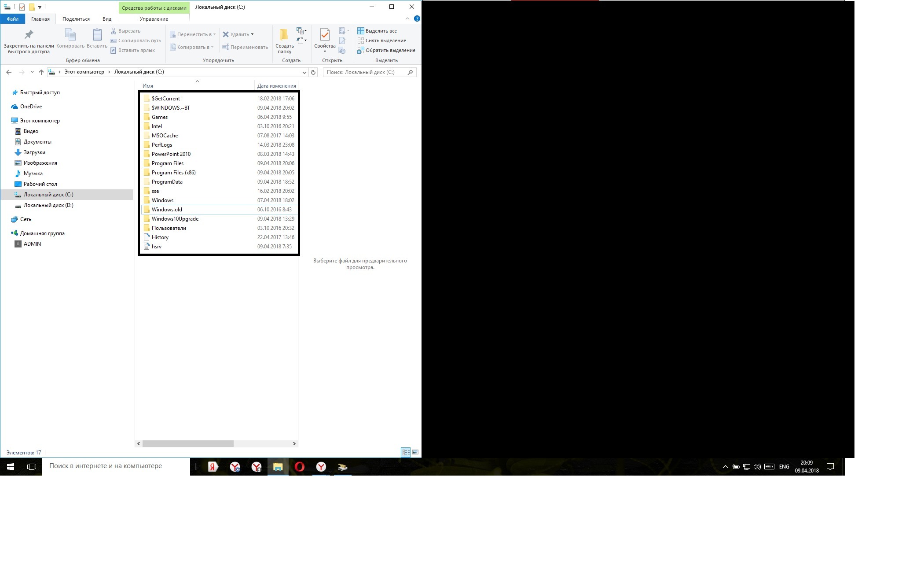
Task: Open the Opera browser in the taskbar
Action: [300, 467]
